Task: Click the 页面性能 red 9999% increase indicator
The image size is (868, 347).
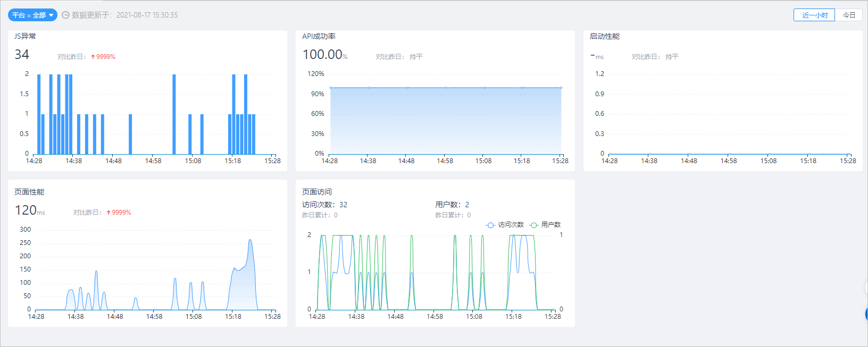Action: [119, 213]
